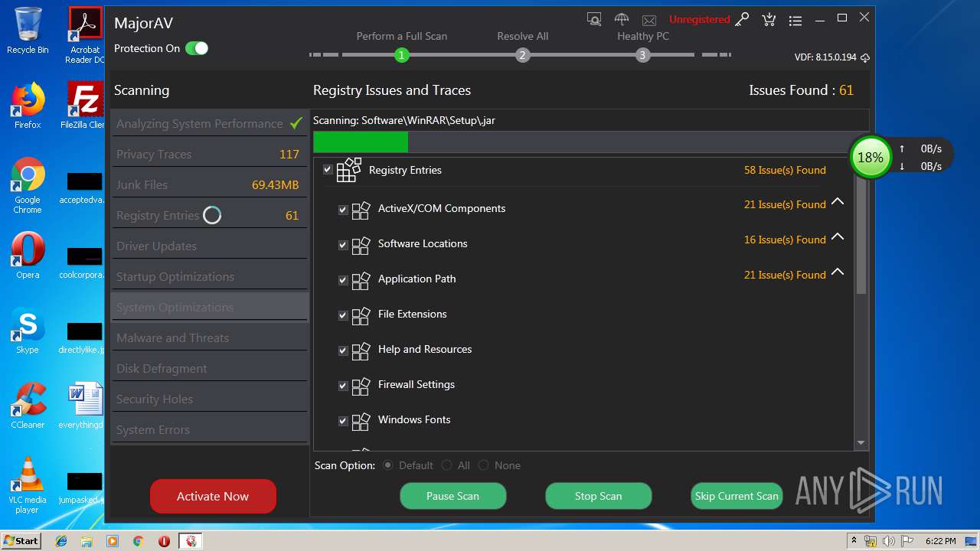Click the volume icon in system tray
980x551 pixels.
coord(889,541)
